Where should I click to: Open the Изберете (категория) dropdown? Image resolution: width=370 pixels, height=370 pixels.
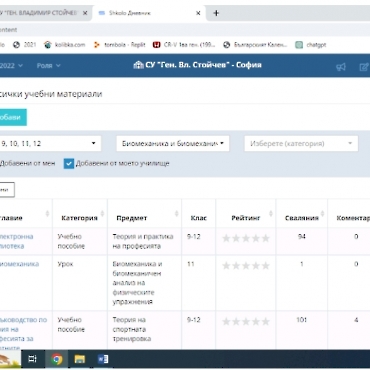click(x=301, y=144)
